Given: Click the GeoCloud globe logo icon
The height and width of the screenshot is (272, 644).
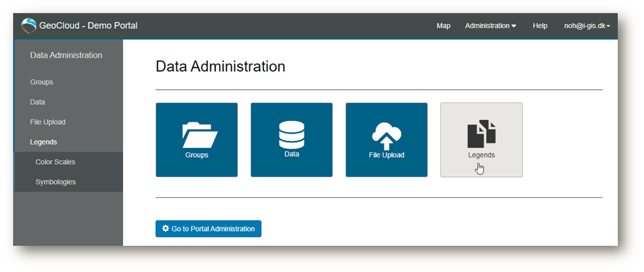Looking at the screenshot, I should click(x=28, y=26).
